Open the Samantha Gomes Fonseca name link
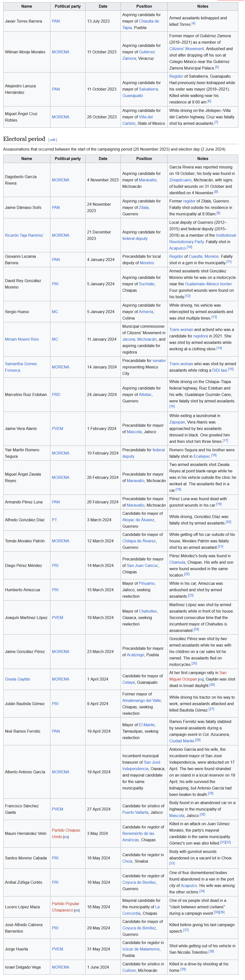The height and width of the screenshot is (980, 245). coord(21,367)
